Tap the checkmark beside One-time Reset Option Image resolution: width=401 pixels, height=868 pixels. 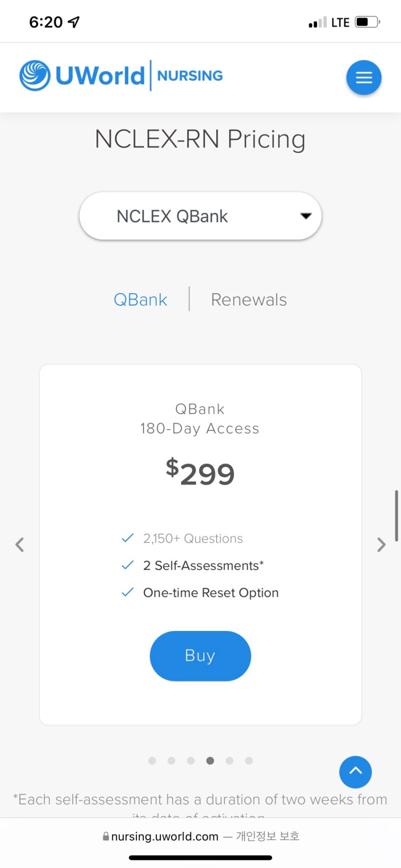[128, 592]
